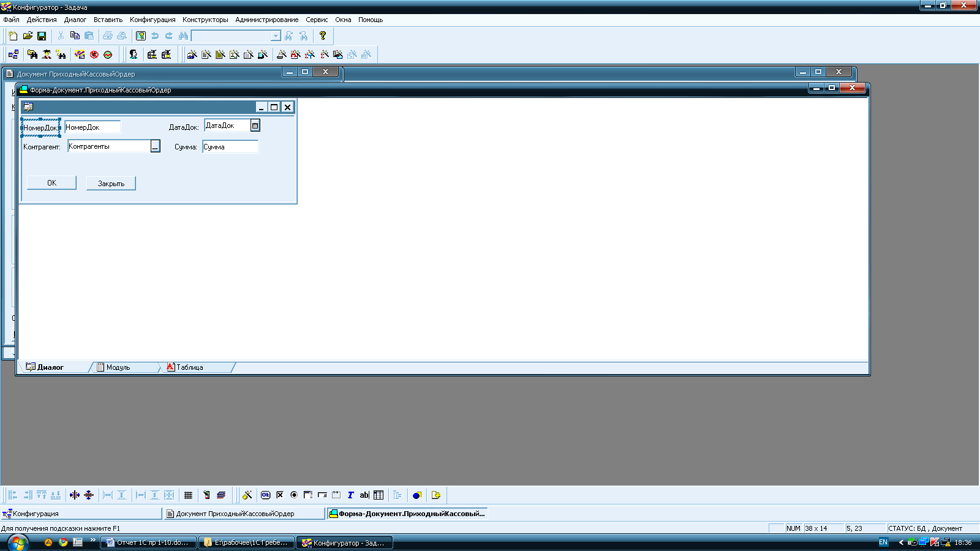Viewport: 980px width, 551px height.
Task: Click the form element wizard wand icon
Action: [x=247, y=495]
